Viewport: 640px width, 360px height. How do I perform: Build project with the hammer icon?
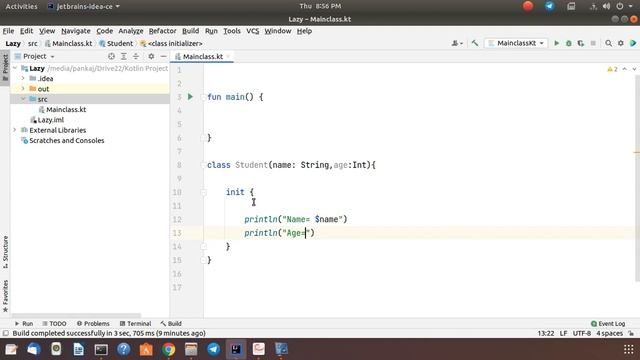coord(475,43)
